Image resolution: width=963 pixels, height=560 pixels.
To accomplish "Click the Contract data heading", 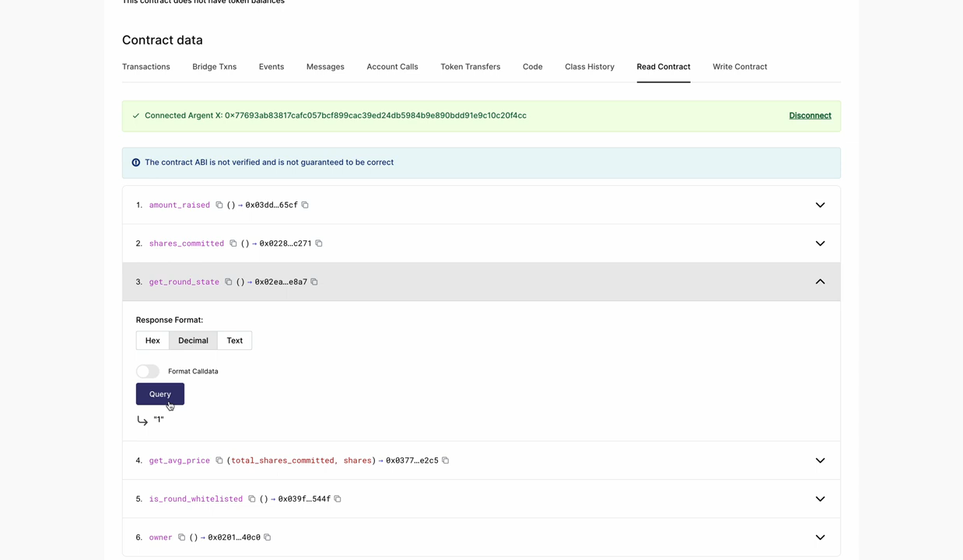I will [x=163, y=40].
